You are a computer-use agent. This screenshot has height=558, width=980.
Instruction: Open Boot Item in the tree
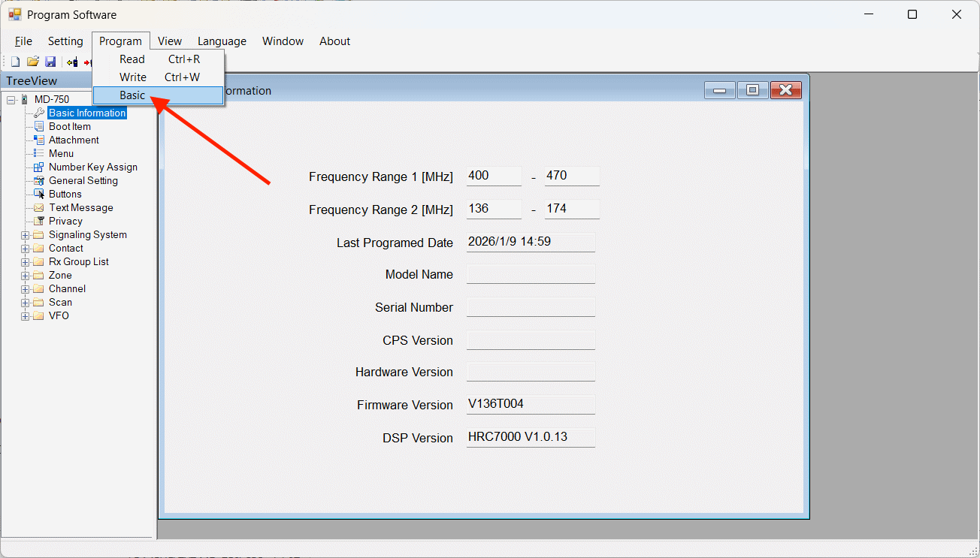(69, 126)
